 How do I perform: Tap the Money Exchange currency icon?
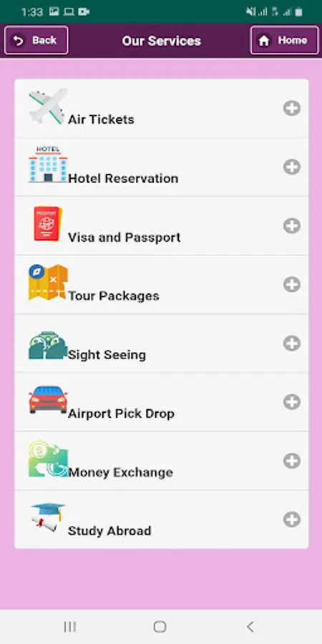click(48, 459)
